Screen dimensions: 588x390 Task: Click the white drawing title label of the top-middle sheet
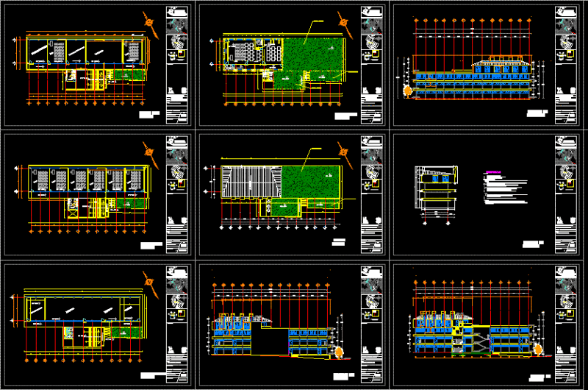tap(345, 116)
